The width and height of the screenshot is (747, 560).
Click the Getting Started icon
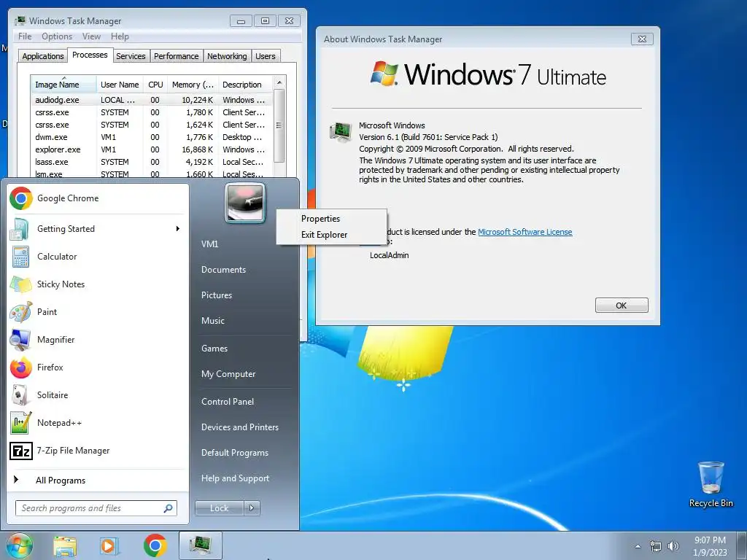click(x=20, y=229)
